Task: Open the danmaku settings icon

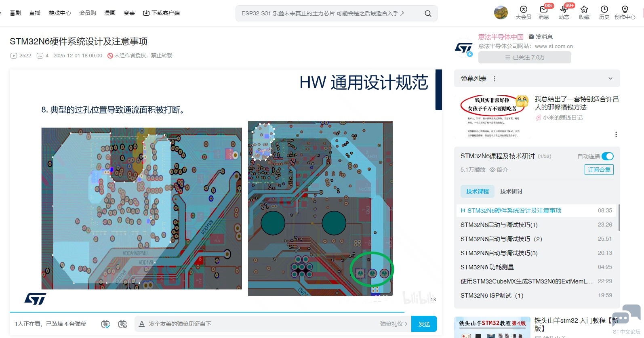Action: (x=122, y=324)
